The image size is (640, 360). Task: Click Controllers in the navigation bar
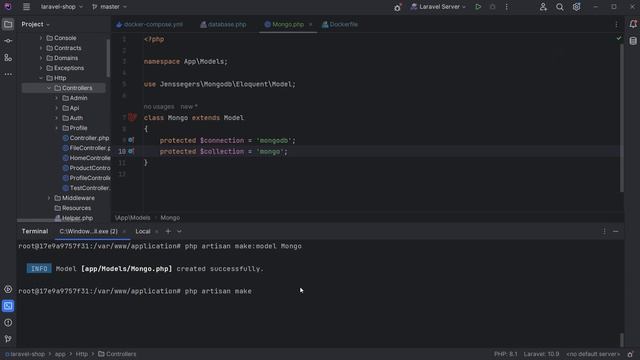click(x=117, y=354)
